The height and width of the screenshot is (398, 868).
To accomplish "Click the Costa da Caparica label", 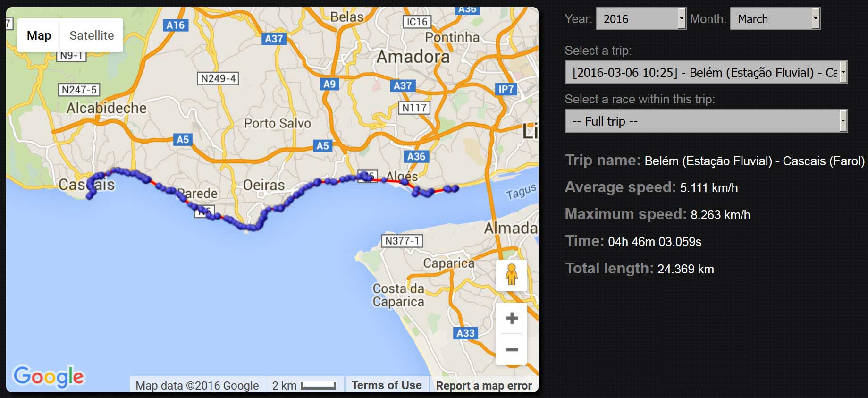I will click(398, 295).
